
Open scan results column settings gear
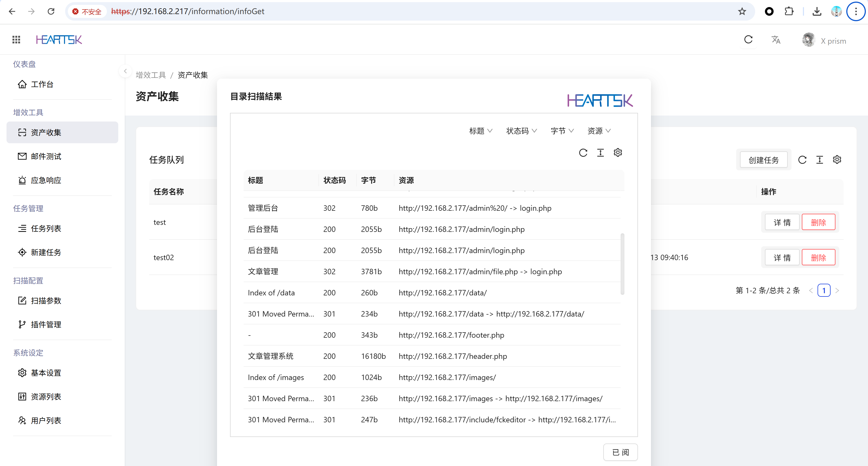click(618, 153)
